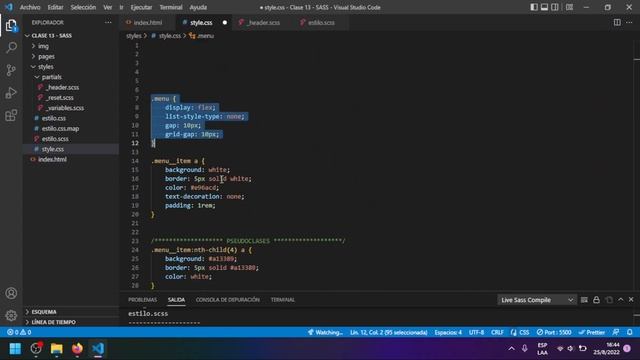Expand the img folder
The height and width of the screenshot is (360, 640).
click(43, 46)
